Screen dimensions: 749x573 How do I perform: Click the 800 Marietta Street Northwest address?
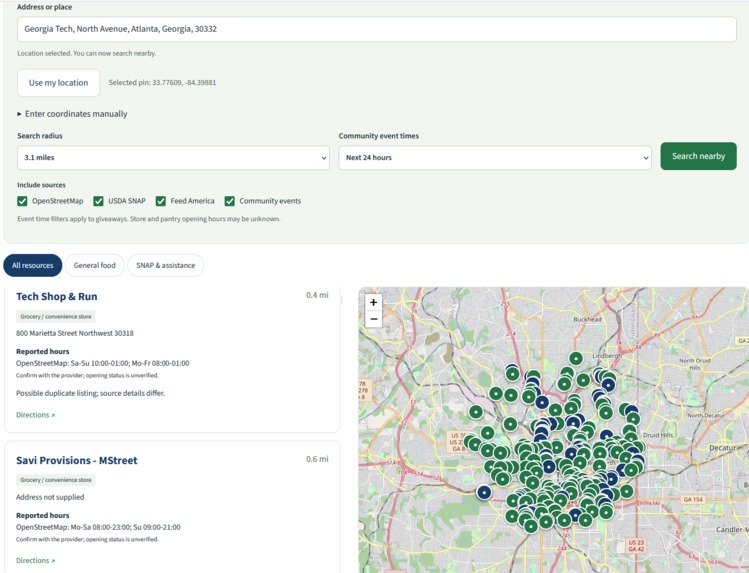(75, 333)
